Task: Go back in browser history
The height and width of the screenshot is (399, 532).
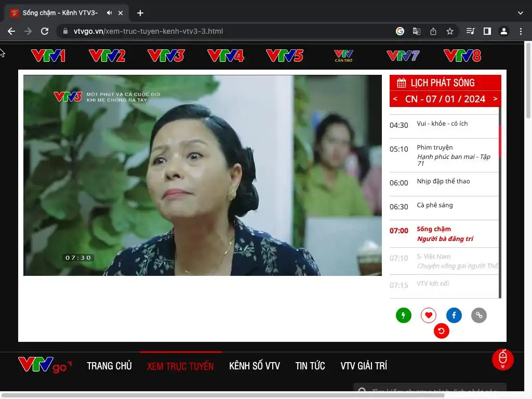Action: [11, 31]
